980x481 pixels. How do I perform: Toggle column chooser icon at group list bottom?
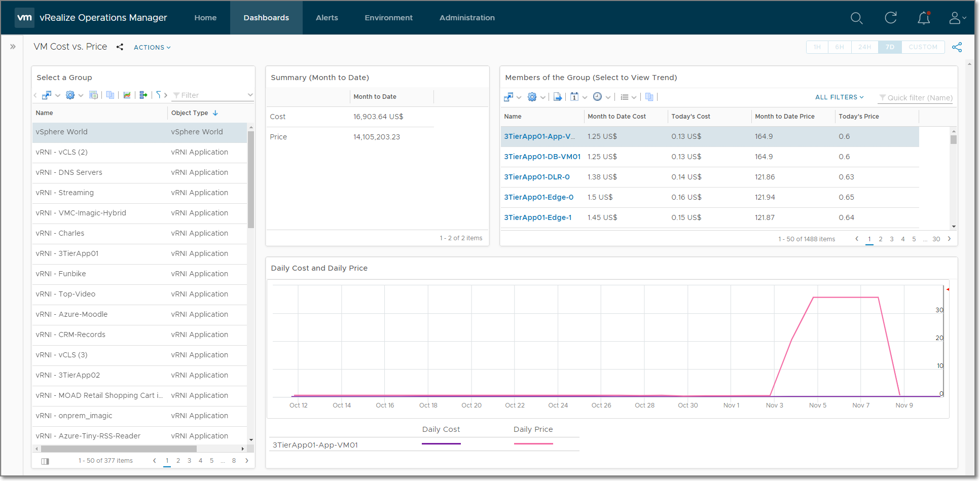(45, 461)
